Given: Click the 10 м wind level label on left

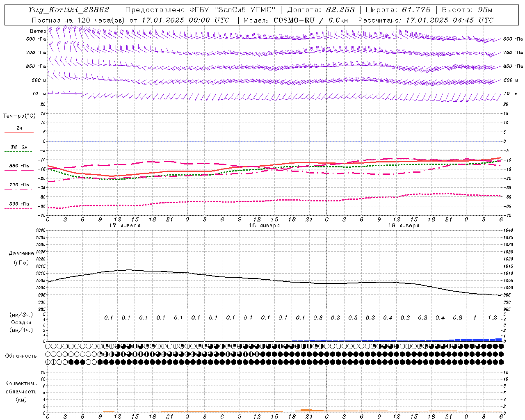Looking at the screenshot, I should pos(39,94).
